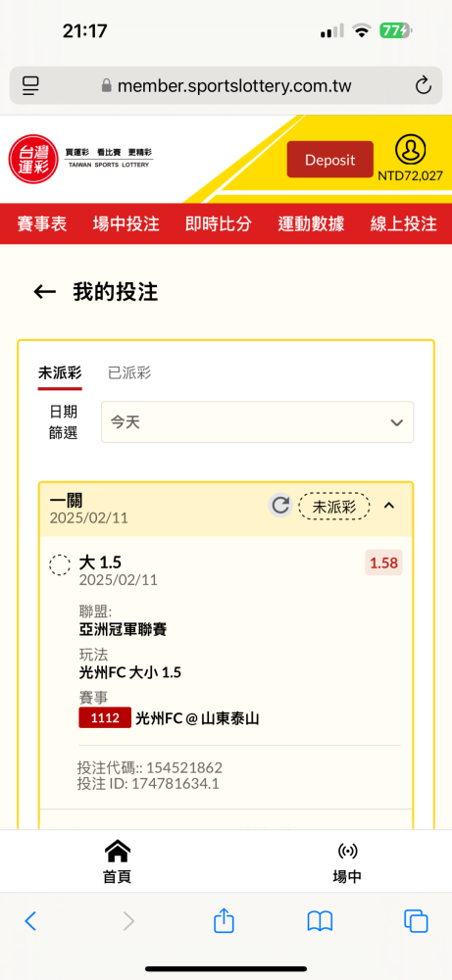Go back with the arrow beside 我的投注
This screenshot has height=980, width=452.
click(45, 292)
